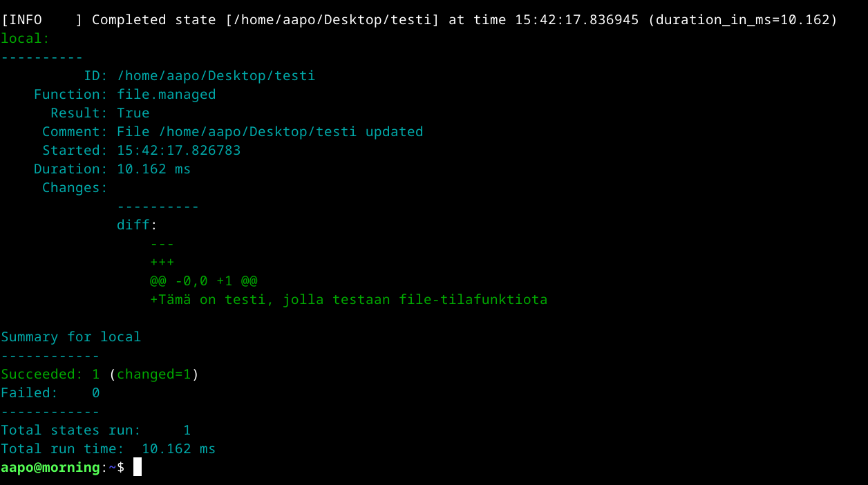
Task: Select the green 'local:' heading
Action: tap(26, 39)
